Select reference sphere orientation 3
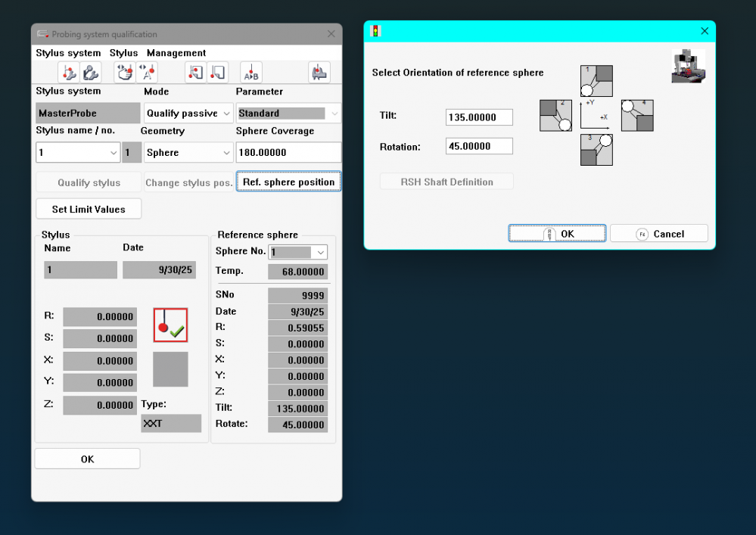 coord(596,150)
